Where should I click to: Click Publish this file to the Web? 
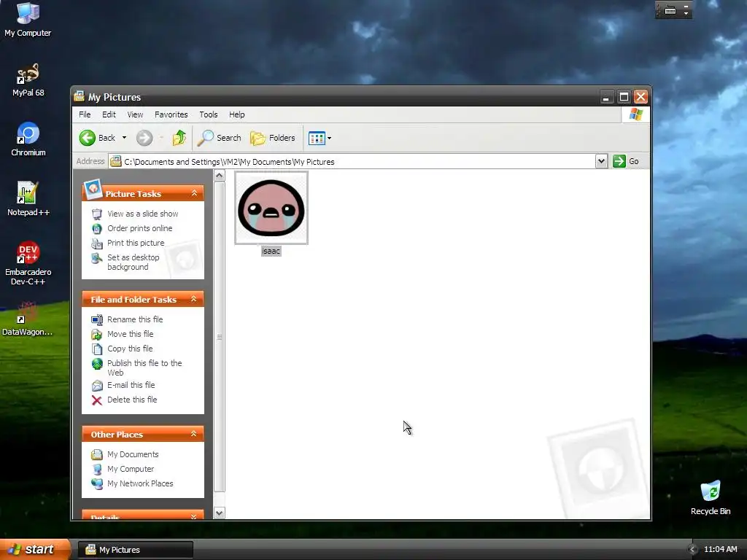pyautogui.click(x=144, y=367)
